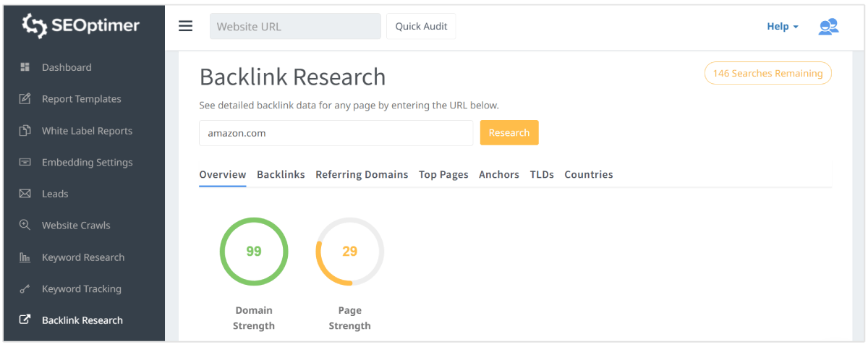868x347 pixels.
Task: Click the White Label Reports copy icon
Action: tap(25, 131)
